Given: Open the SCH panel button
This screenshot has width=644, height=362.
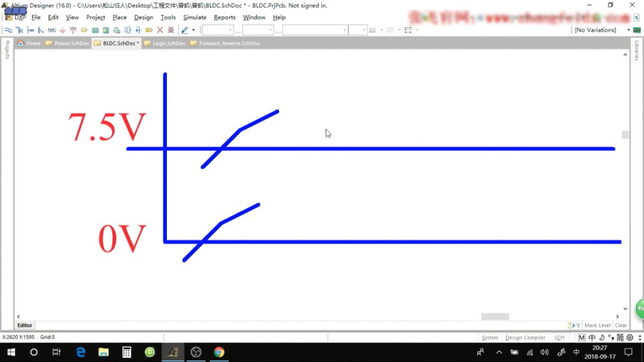Looking at the screenshot, I should coord(559,338).
